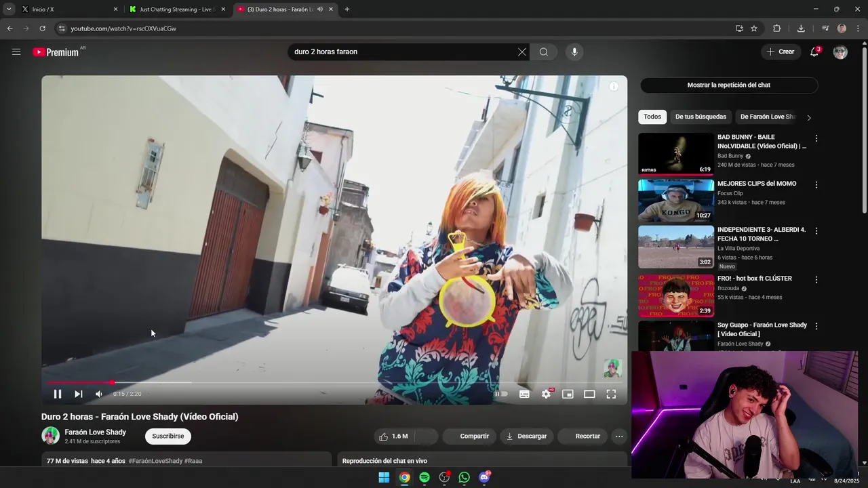Open MEJORES CLIPS del MOMO video title
Image resolution: width=868 pixels, height=488 pixels.
click(757, 184)
